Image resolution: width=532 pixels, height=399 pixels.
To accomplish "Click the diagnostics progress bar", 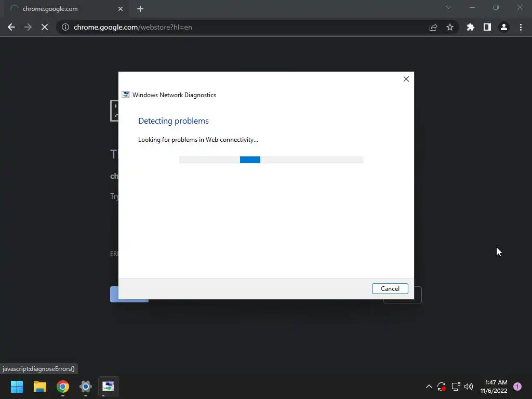I will 271,160.
